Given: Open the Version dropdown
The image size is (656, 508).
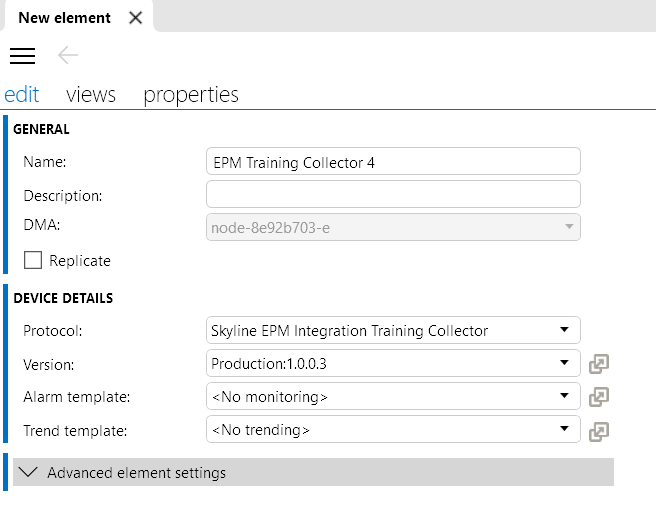Looking at the screenshot, I should click(x=393, y=363).
